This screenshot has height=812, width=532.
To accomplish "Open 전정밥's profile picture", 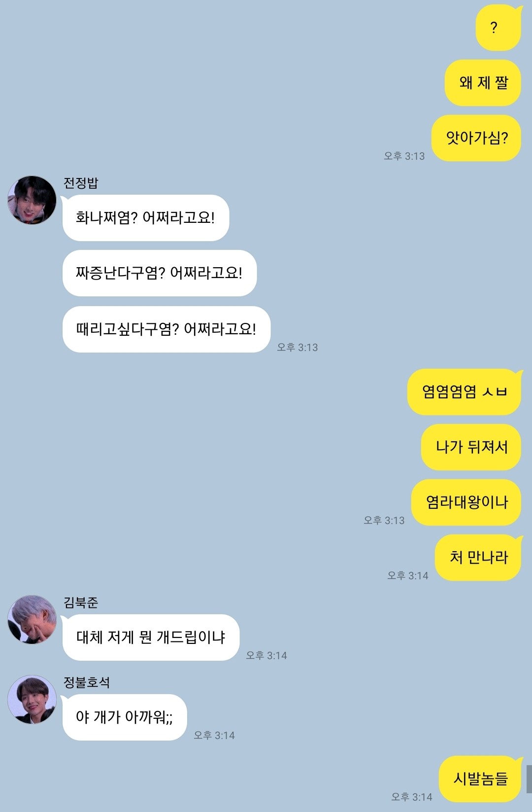I will point(32,200).
